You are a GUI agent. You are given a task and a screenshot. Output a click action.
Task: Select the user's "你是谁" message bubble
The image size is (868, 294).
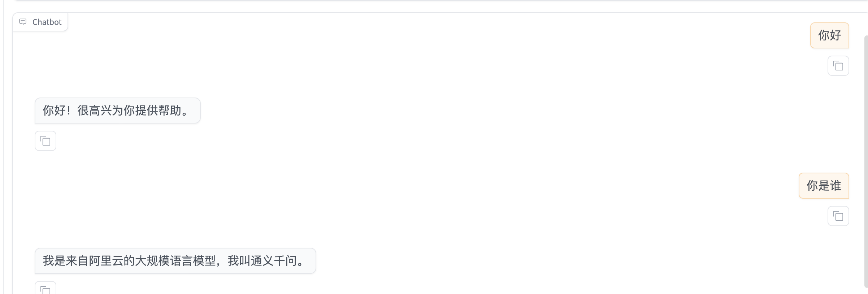coord(824,186)
